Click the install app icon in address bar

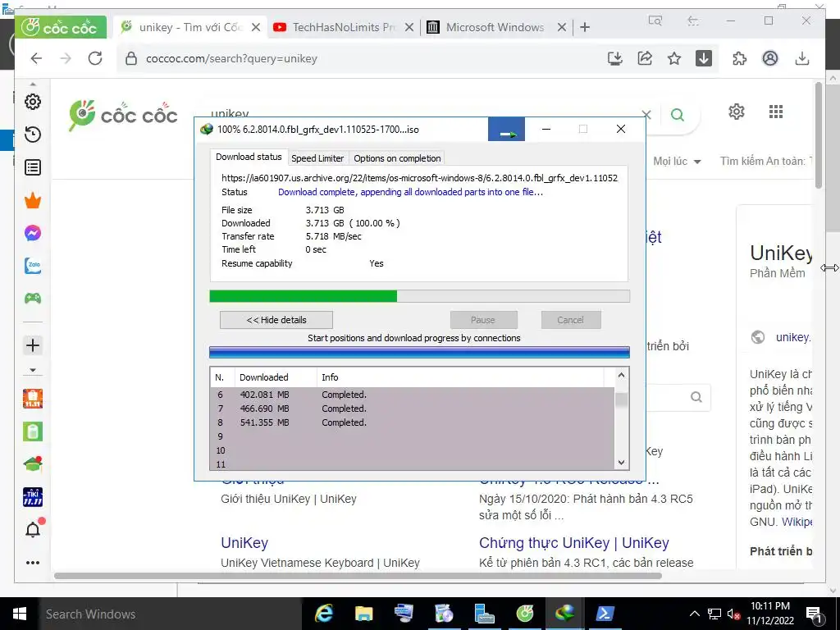[x=615, y=58]
